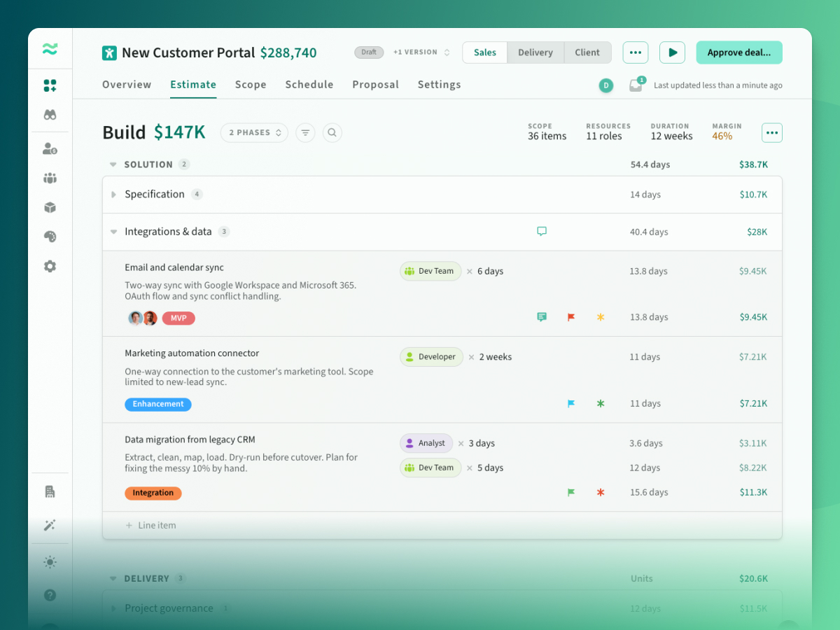Open the gear settings icon in sidebar
The image size is (840, 630).
pyautogui.click(x=50, y=266)
